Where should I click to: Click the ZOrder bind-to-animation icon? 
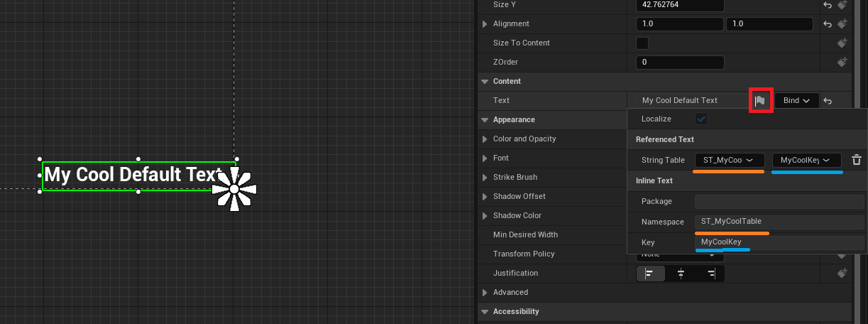[842, 63]
